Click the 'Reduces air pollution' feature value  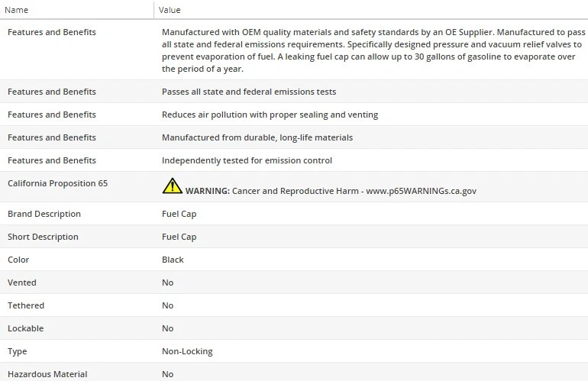pyautogui.click(x=270, y=115)
